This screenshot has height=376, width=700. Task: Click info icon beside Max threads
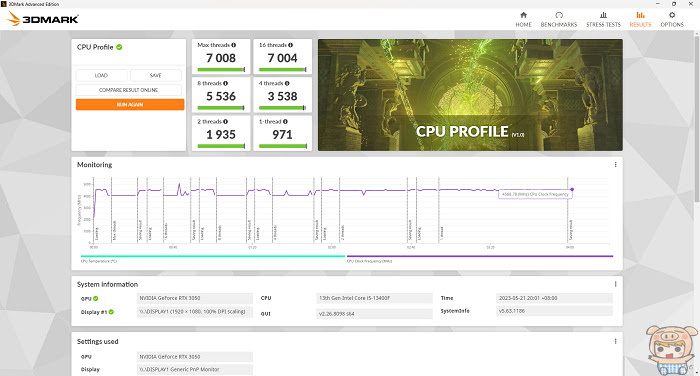pyautogui.click(x=233, y=45)
